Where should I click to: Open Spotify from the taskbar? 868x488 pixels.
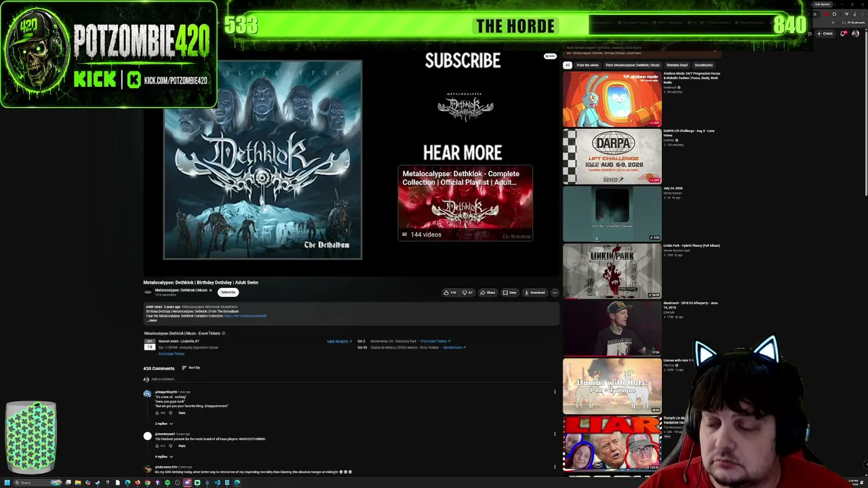click(x=167, y=483)
